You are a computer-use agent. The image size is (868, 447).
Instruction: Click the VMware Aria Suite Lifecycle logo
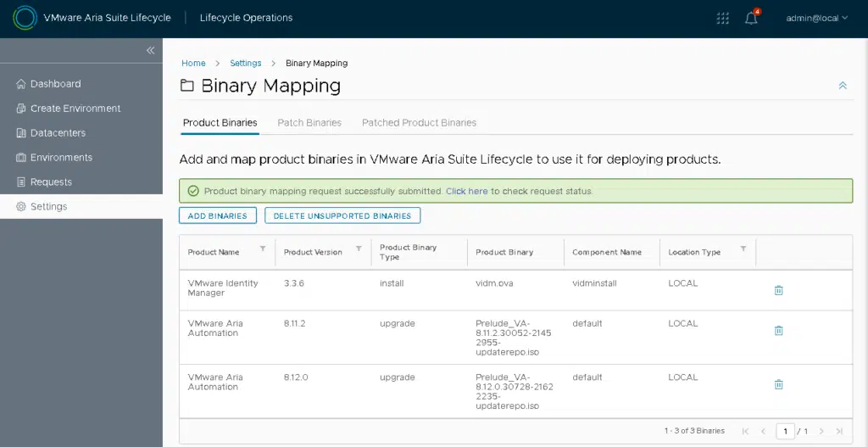(x=25, y=18)
